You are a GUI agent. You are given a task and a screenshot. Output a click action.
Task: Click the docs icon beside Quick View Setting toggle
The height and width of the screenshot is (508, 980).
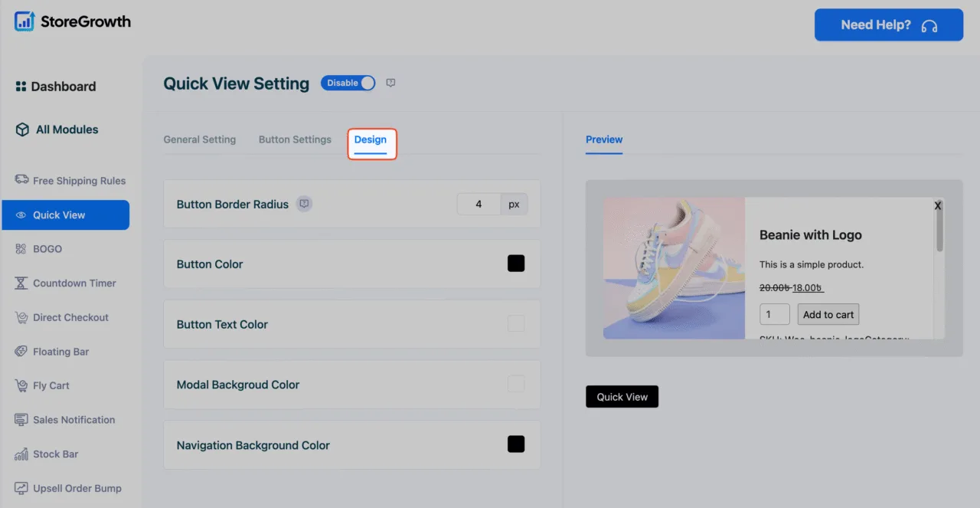[x=390, y=84]
